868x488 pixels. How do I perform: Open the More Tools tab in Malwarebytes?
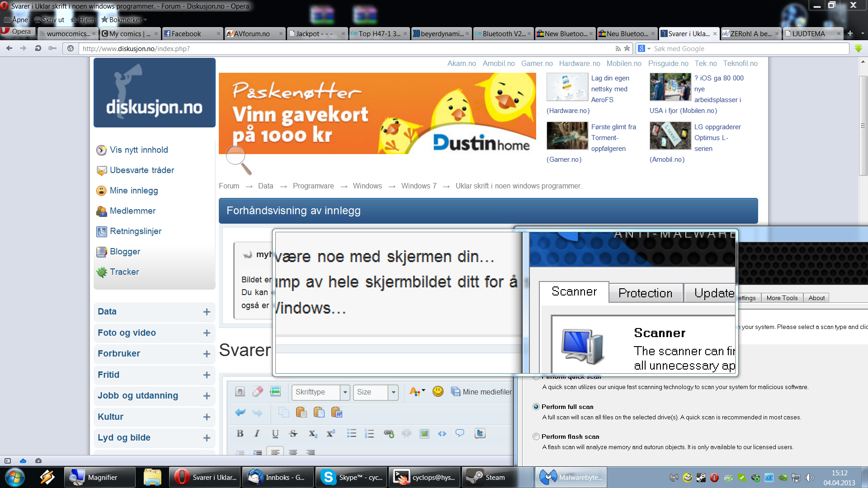(x=782, y=298)
